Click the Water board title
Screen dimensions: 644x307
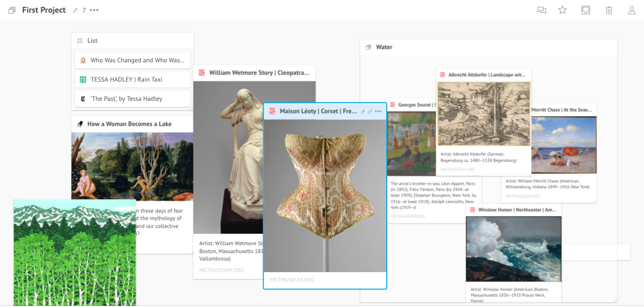coord(384,47)
